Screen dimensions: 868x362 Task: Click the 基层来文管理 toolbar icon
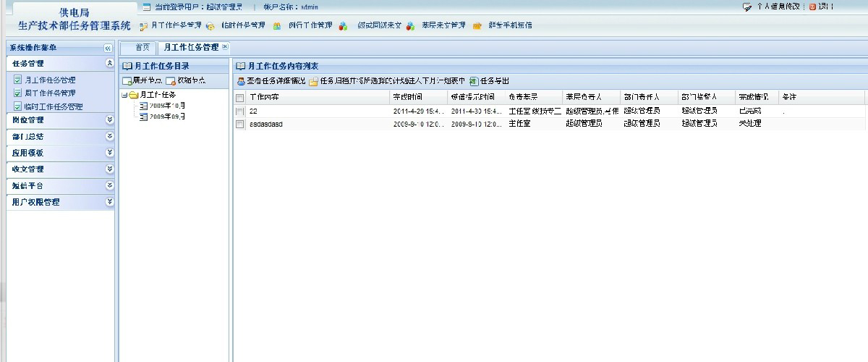tap(410, 26)
